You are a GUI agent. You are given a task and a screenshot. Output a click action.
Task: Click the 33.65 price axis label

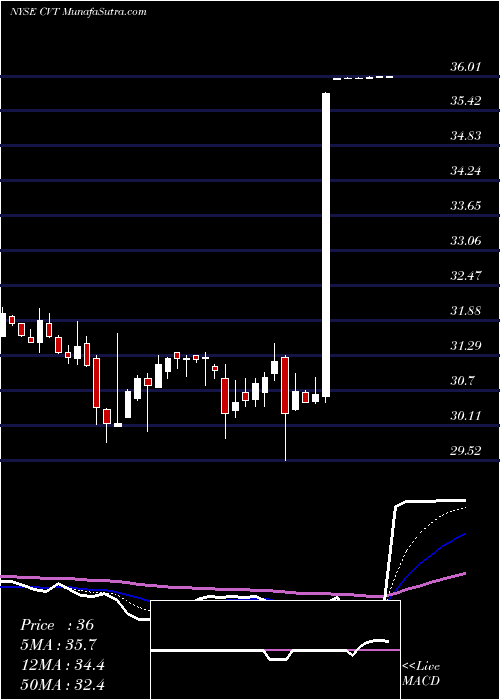click(x=466, y=206)
